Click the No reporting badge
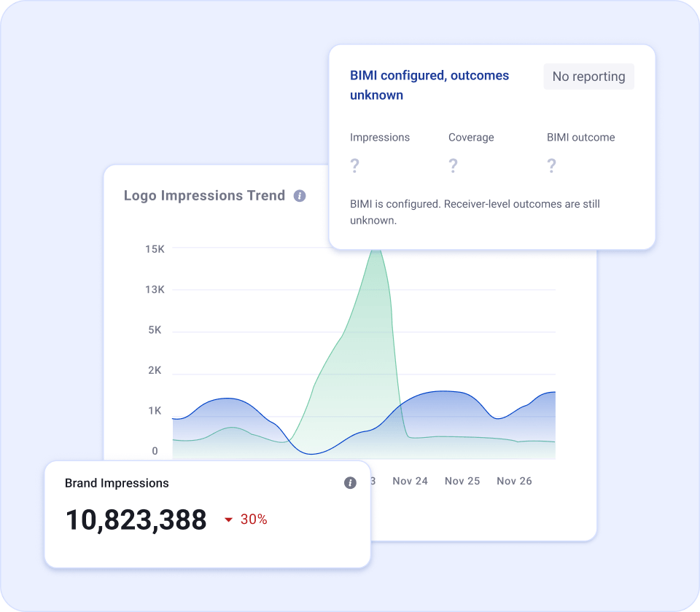700x612 pixels. click(588, 76)
